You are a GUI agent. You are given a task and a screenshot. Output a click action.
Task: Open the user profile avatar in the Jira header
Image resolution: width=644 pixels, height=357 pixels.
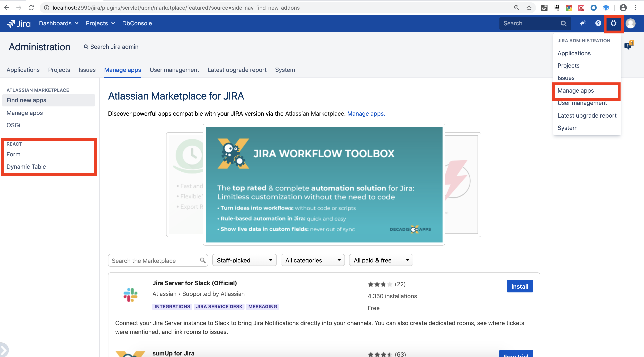coord(630,23)
